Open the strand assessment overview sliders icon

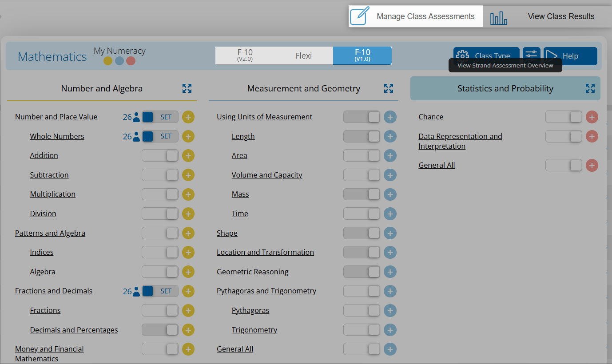531,55
